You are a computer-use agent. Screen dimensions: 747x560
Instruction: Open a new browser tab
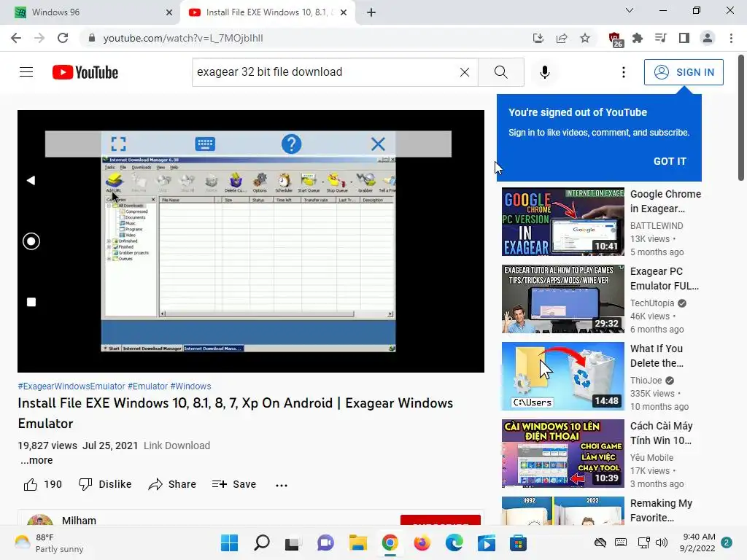371,12
